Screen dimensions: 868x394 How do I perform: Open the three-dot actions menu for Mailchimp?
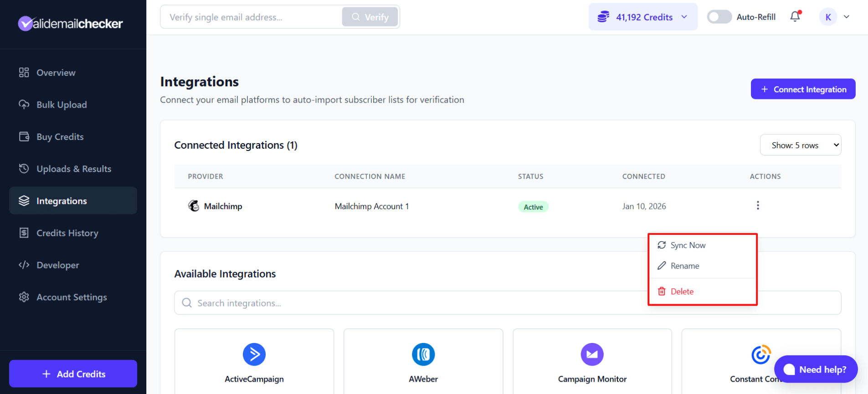758,205
